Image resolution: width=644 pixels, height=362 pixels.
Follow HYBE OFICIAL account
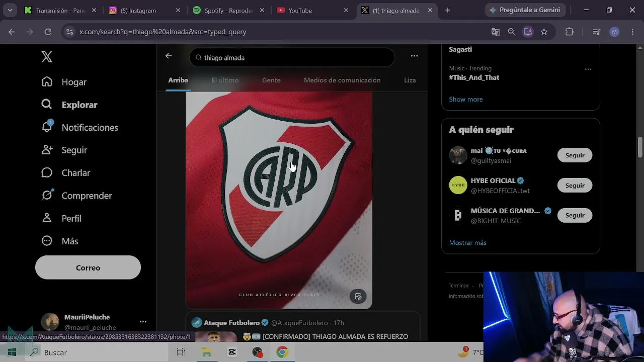coord(575,186)
